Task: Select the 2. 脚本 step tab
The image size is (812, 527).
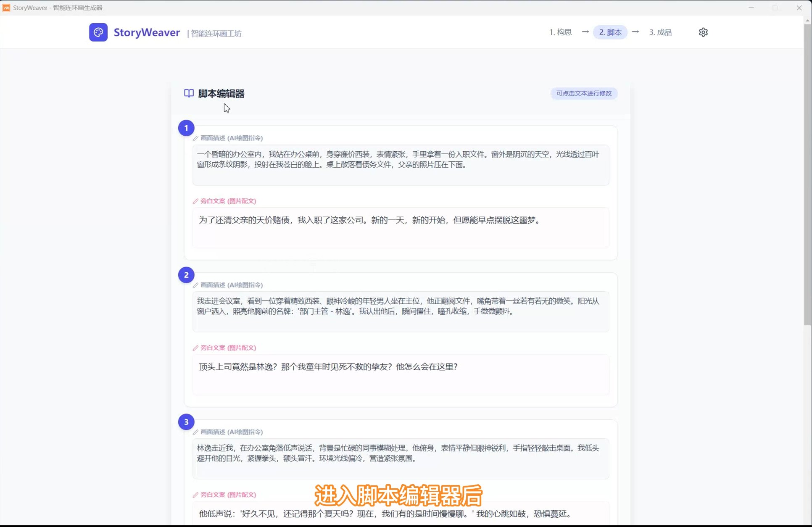Action: (x=610, y=32)
